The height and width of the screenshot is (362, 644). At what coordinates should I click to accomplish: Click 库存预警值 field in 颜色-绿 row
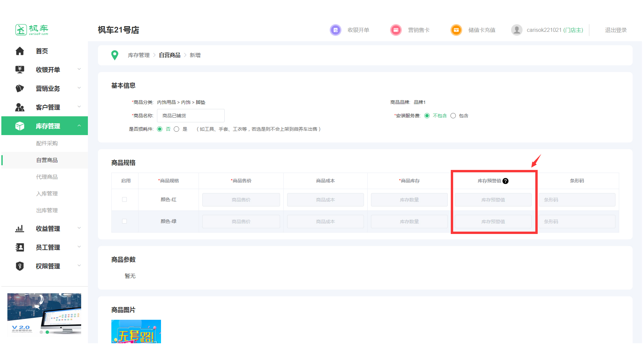coord(493,222)
